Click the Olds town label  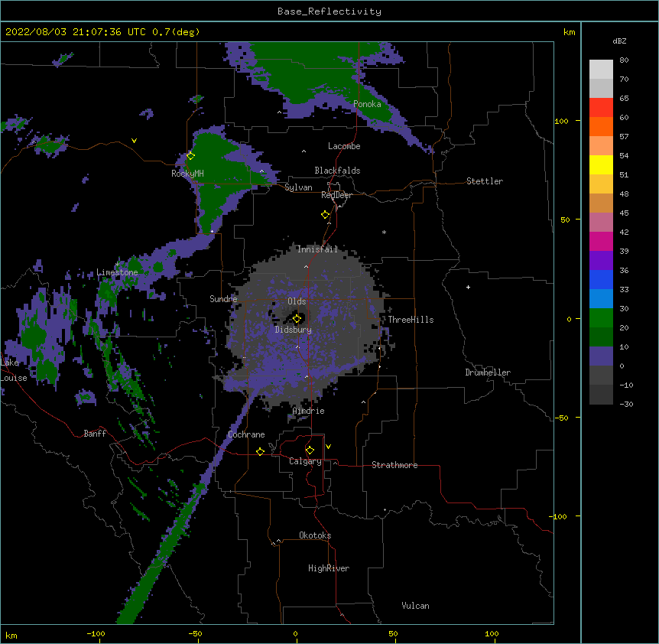[x=297, y=301]
